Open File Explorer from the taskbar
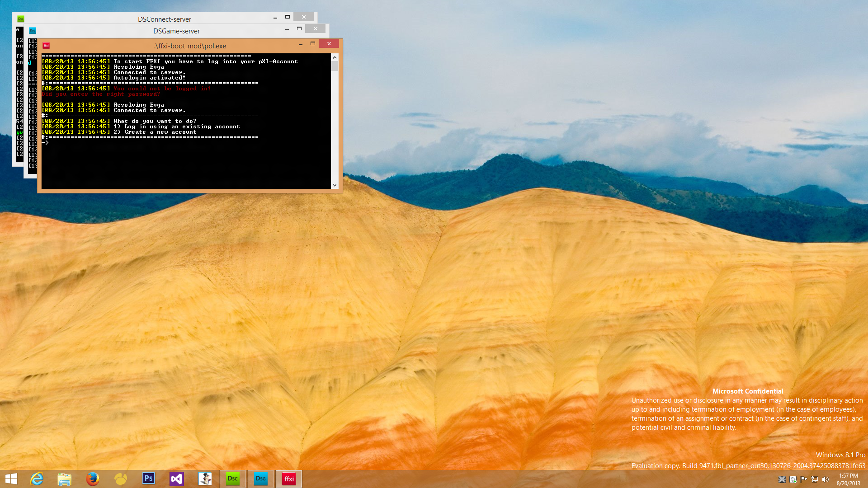868x488 pixels. pos(65,479)
